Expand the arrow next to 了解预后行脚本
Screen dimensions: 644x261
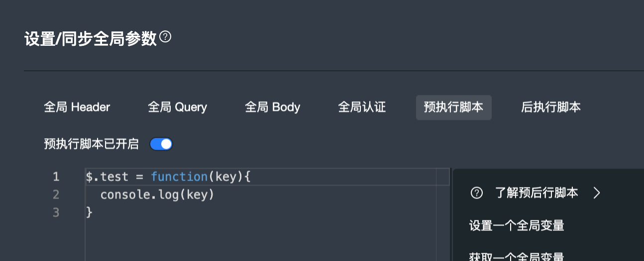point(597,193)
